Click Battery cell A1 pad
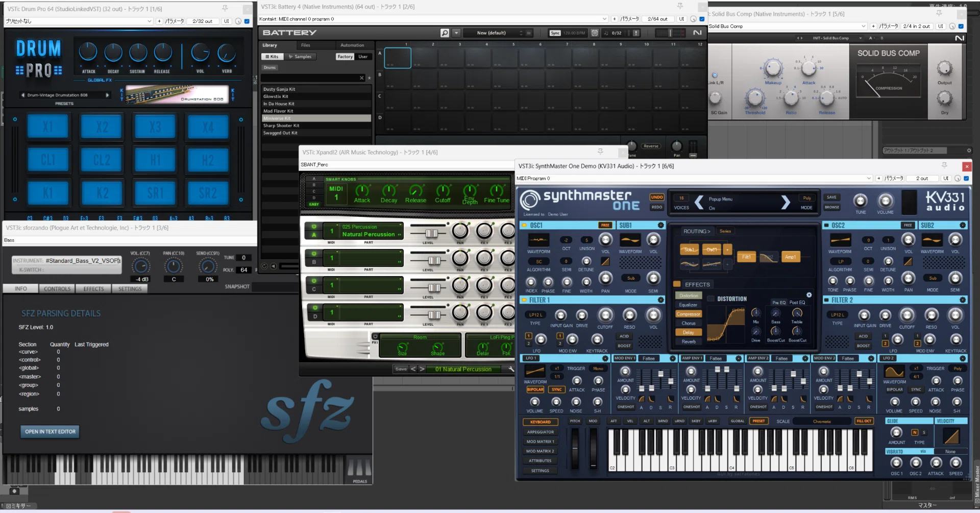This screenshot has width=980, height=513. point(398,58)
